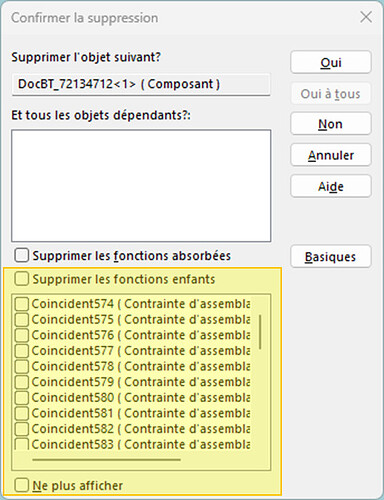Confirm deletion with the Oui button
The height and width of the screenshot is (500, 384).
click(x=331, y=62)
